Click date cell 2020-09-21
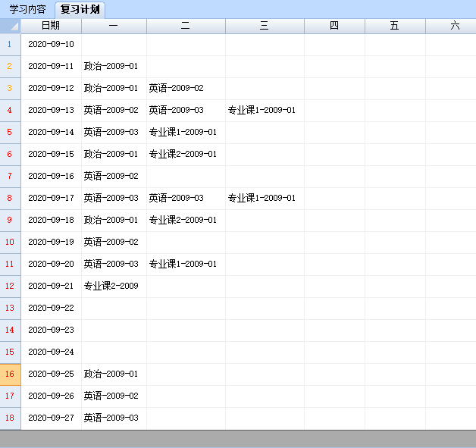Image resolution: width=476 pixels, height=448 pixels. (51, 287)
